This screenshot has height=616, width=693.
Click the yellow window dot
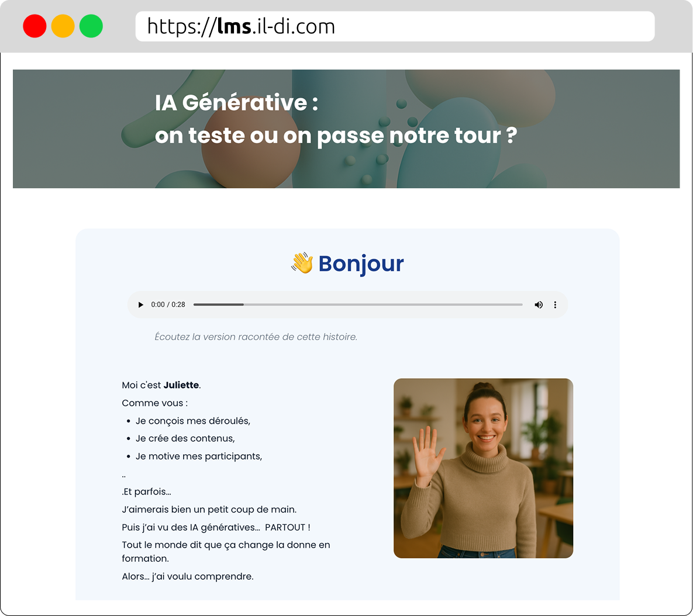click(63, 26)
